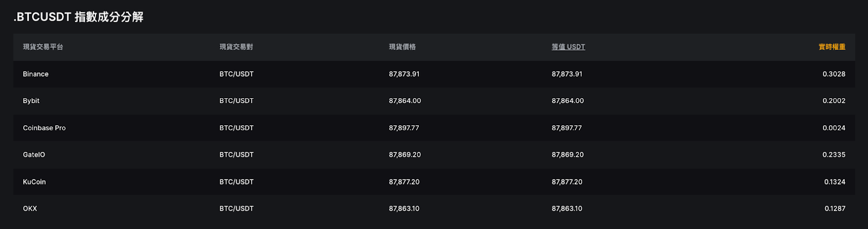Click the 現貨交易平台 column header
This screenshot has height=229, width=868.
click(43, 47)
